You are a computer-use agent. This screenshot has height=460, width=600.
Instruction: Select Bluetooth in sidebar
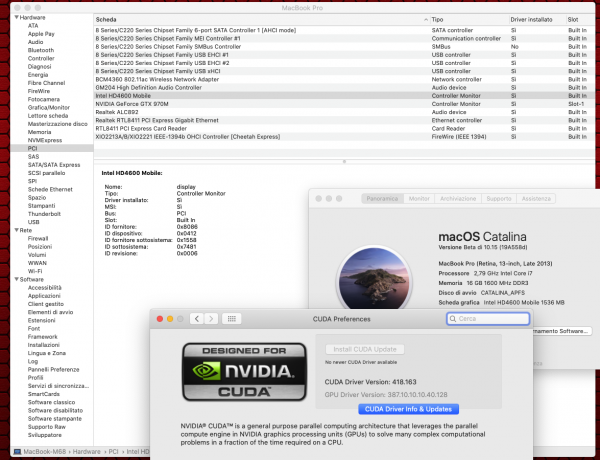(x=41, y=50)
